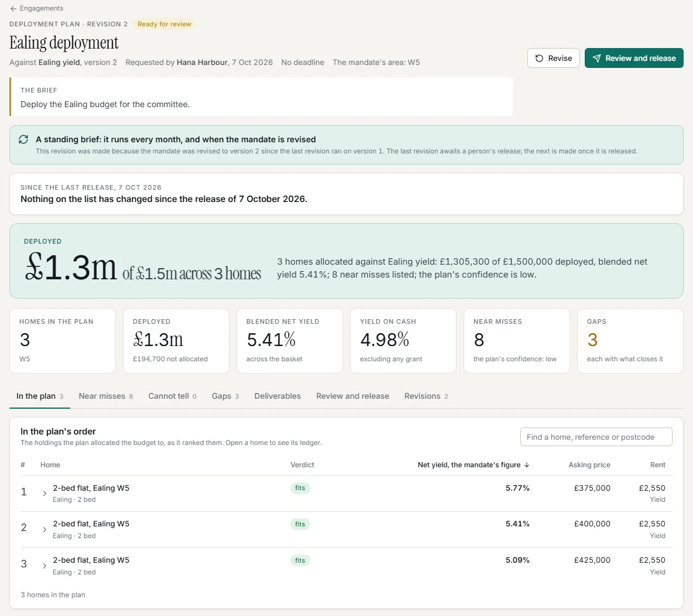693x616 pixels.
Task: Click the fits badge in row 3
Action: pyautogui.click(x=300, y=561)
